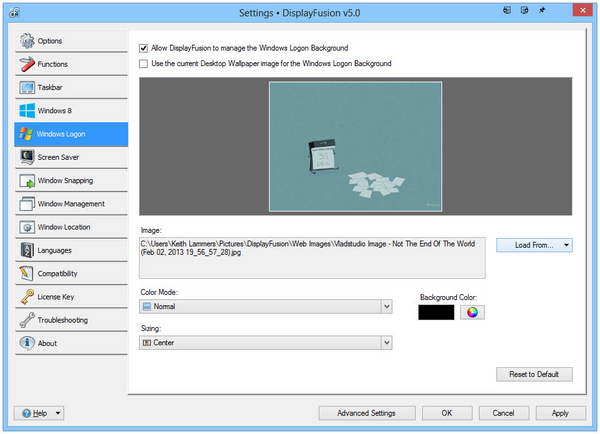Expand the Sizing dropdown arrow
This screenshot has width=600, height=434.
(386, 343)
